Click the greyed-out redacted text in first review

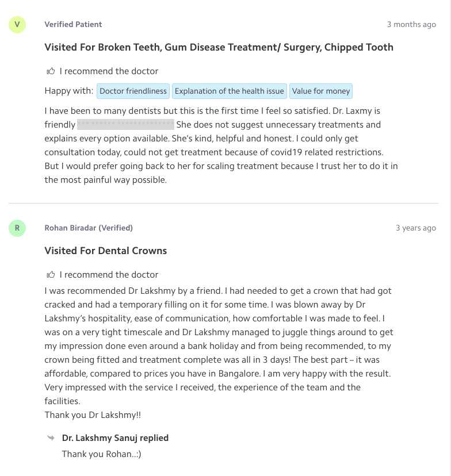pyautogui.click(x=125, y=125)
